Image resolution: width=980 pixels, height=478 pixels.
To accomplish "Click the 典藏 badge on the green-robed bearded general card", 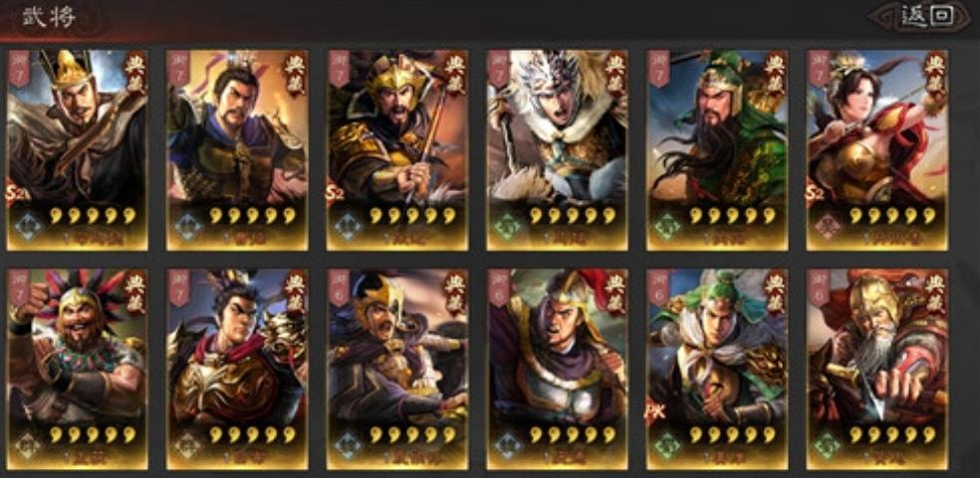I will (775, 74).
